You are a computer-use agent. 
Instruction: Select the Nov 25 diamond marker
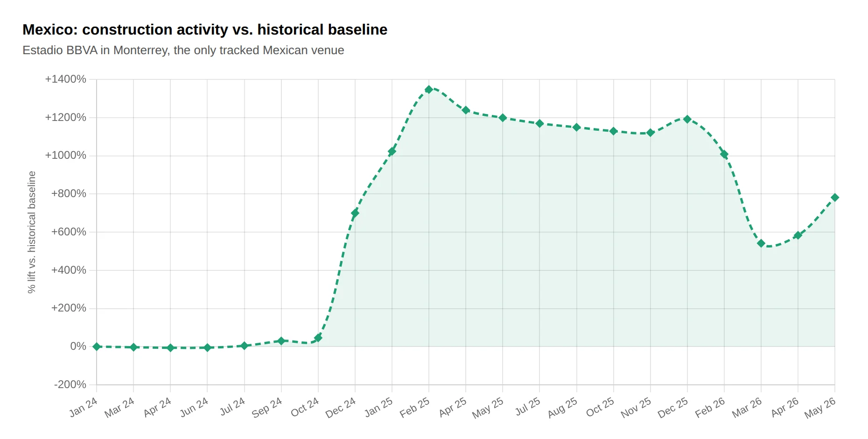pyautogui.click(x=651, y=133)
